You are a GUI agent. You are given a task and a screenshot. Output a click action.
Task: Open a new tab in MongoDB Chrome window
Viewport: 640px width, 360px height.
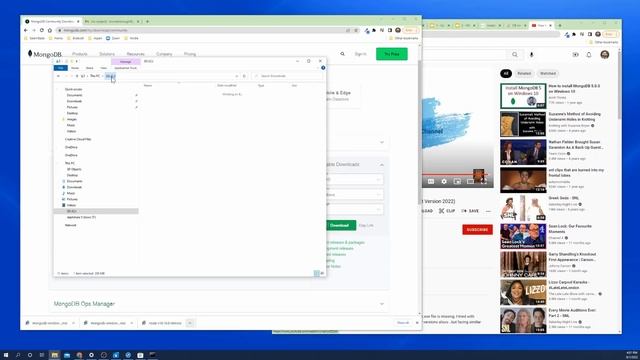coord(147,21)
